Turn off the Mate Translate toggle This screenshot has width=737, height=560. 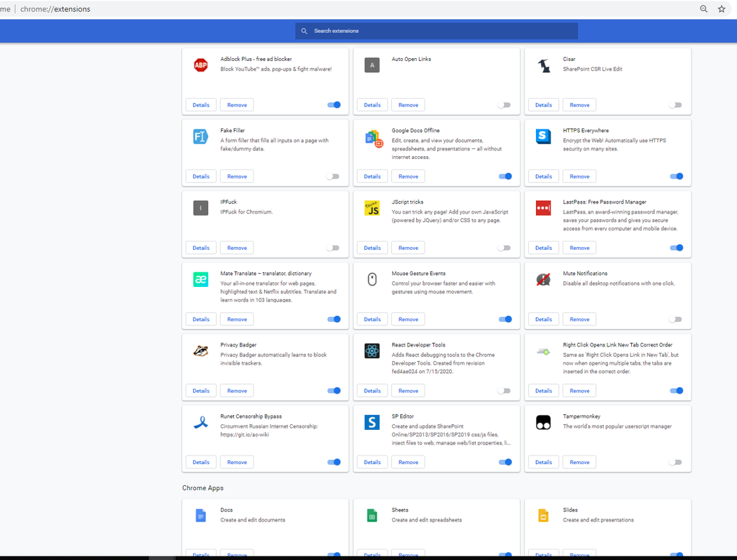coord(334,319)
